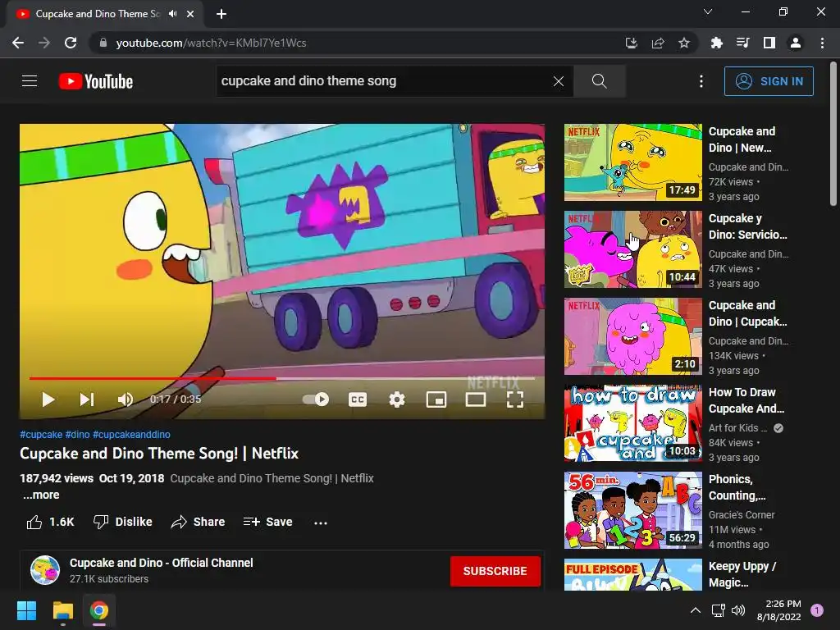Mute the video volume speaker icon
Viewport: 840px width, 630px height.
click(126, 399)
